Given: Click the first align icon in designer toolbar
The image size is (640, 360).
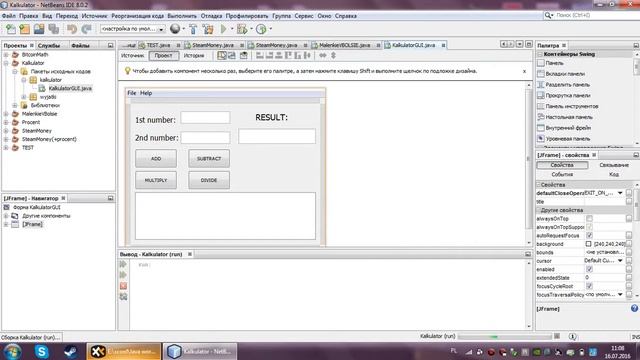Looking at the screenshot, I should (x=260, y=56).
